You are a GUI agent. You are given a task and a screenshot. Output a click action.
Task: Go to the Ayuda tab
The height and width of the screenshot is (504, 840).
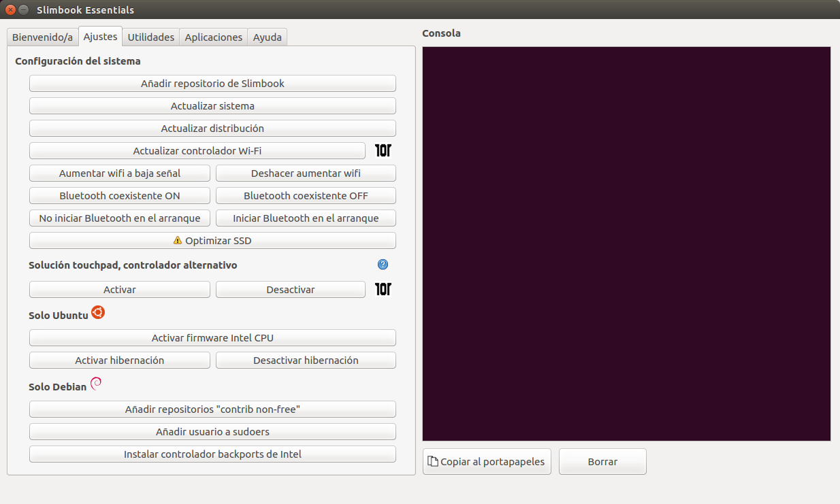268,37
